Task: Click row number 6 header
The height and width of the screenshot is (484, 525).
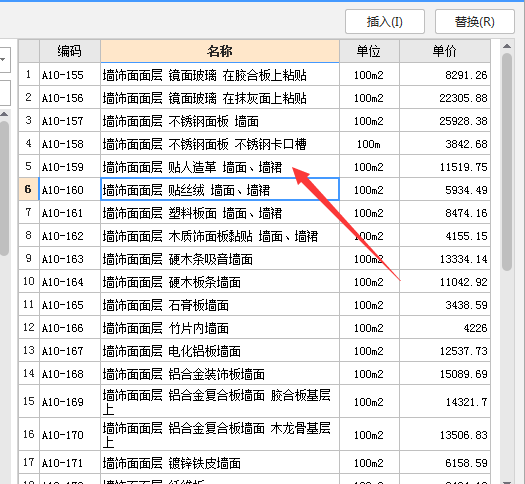Action: [29, 190]
